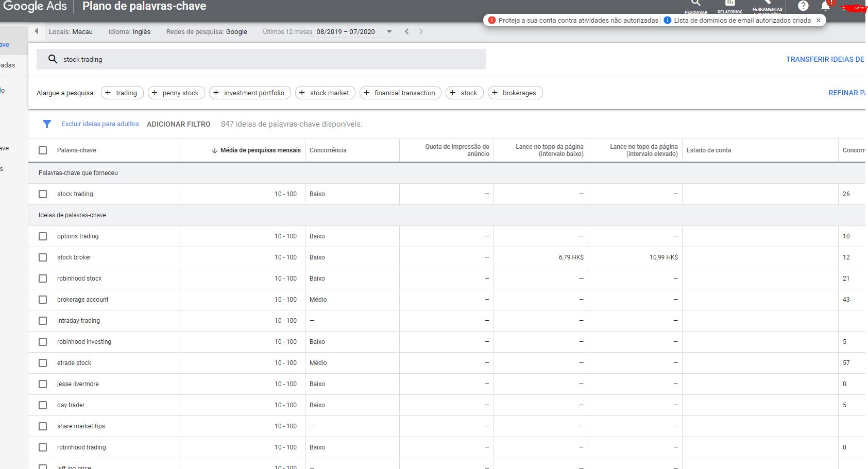
Task: Click Excluir ideias para adultos
Action: pos(99,124)
